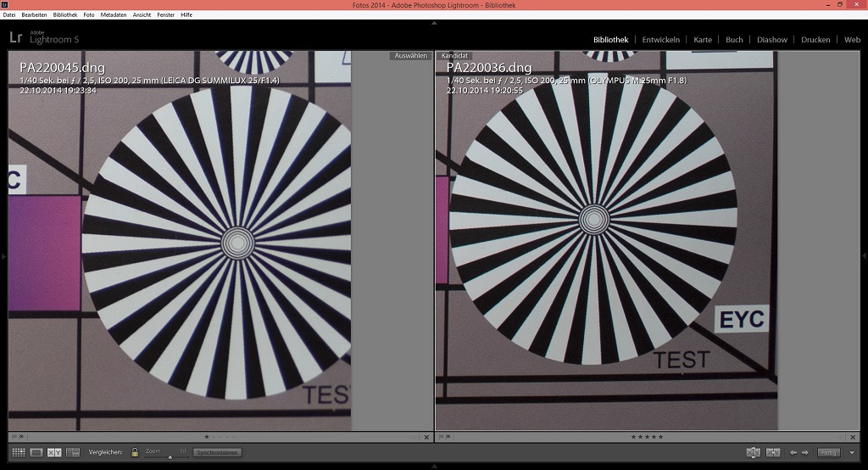This screenshot has height=470, width=868.
Task: Toggle flag on the left Auswählen photo
Action: [14, 437]
